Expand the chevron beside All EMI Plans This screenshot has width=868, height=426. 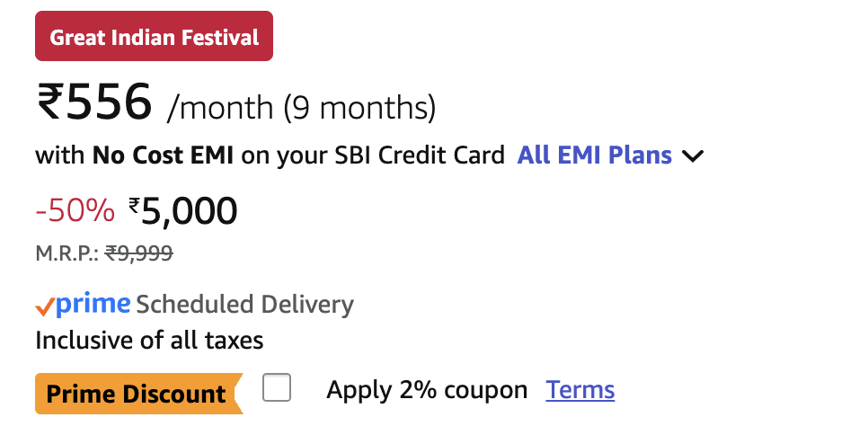(693, 156)
